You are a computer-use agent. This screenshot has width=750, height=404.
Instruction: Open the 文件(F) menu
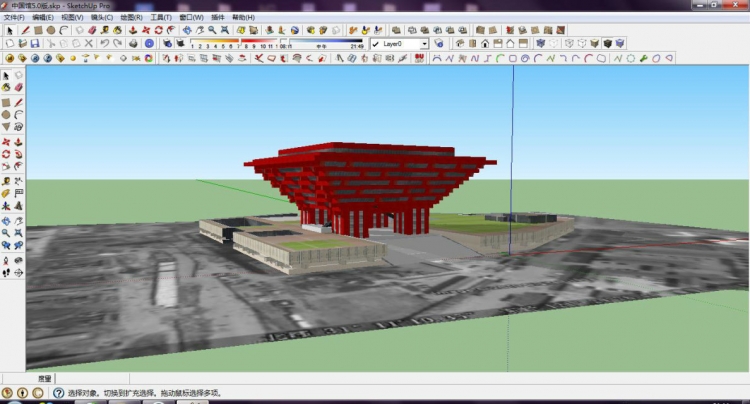pos(14,17)
